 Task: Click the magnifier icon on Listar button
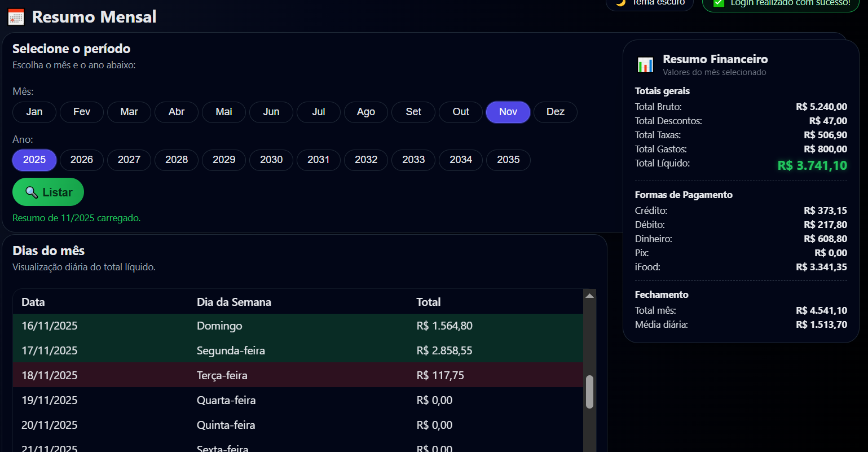32,193
